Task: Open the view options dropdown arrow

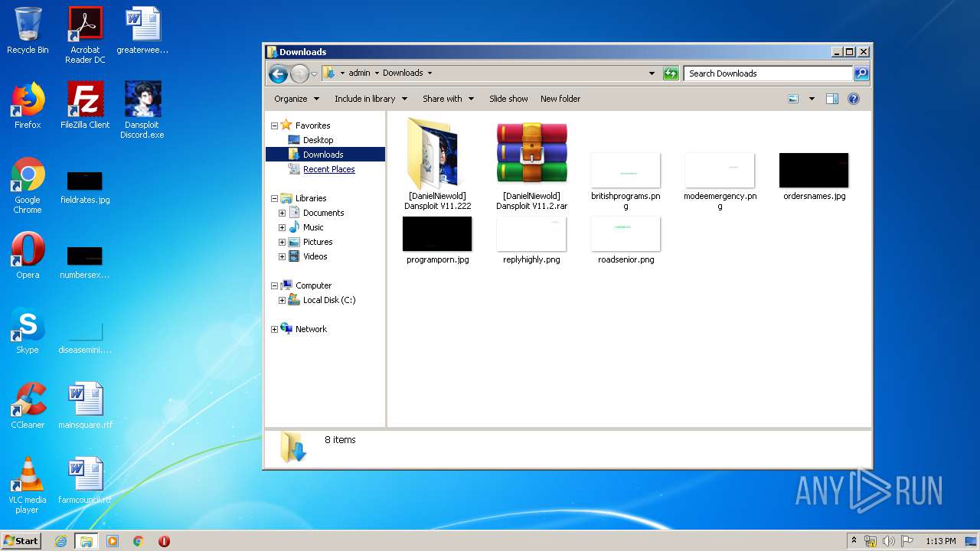Action: coord(812,99)
